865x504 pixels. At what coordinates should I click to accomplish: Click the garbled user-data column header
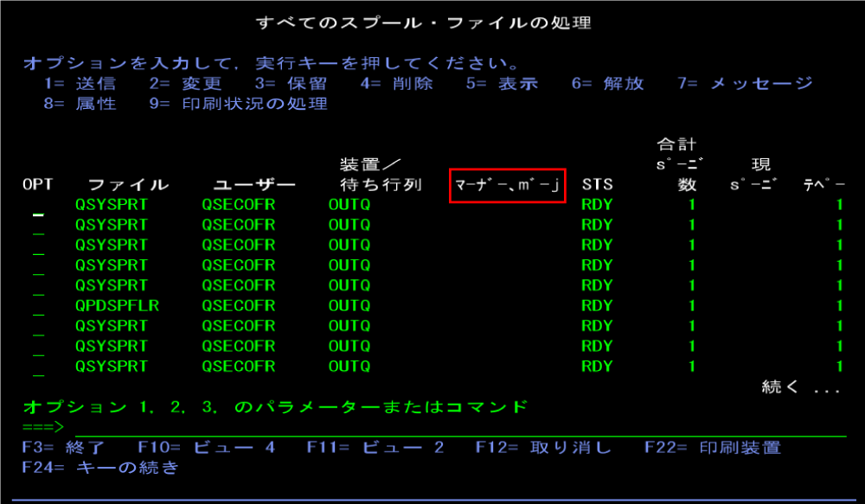[x=508, y=185]
